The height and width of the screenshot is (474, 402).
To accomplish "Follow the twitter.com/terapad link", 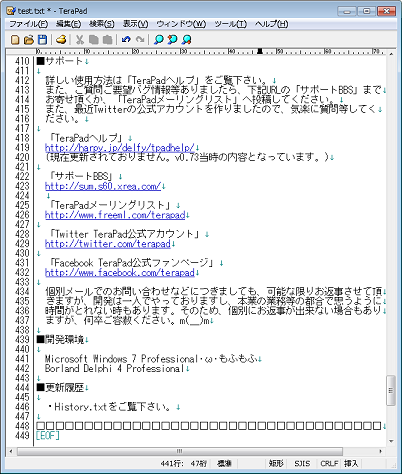I will pos(108,244).
